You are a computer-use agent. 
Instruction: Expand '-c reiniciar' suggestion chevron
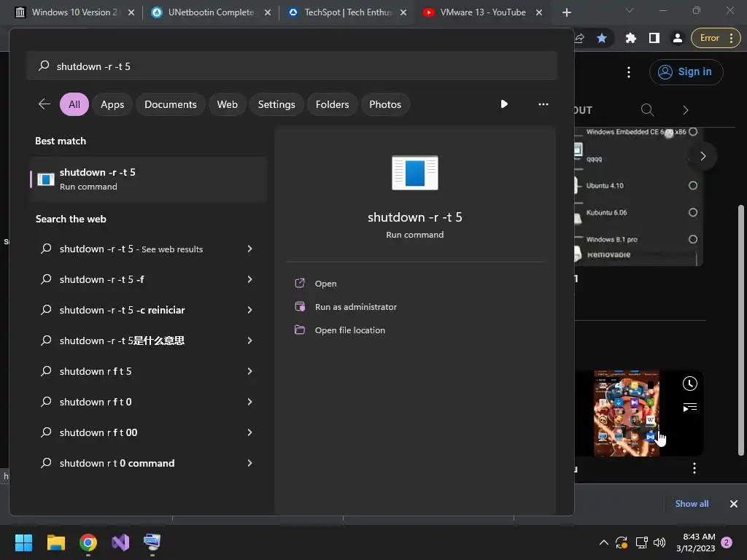249,310
